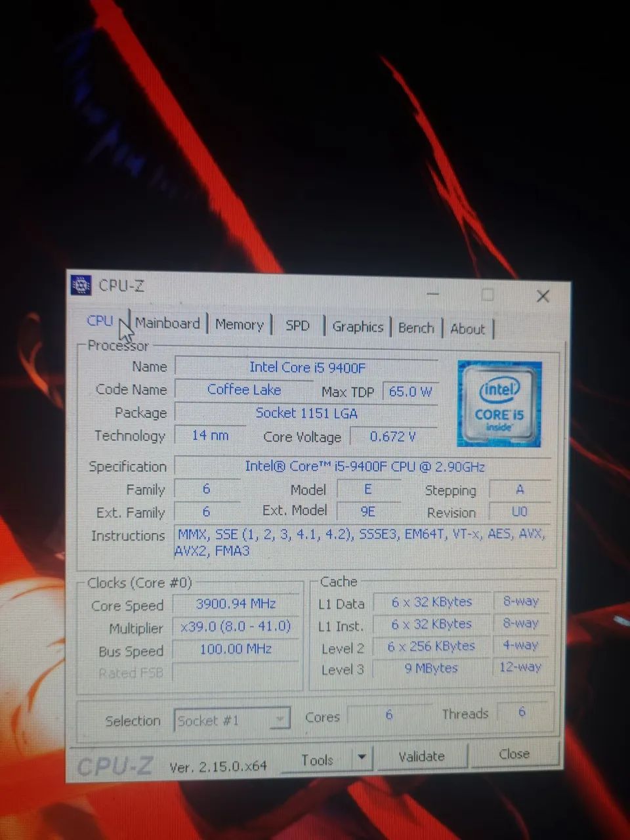Viewport: 630px width, 840px height.
Task: Click the Stepping A value
Action: click(519, 490)
